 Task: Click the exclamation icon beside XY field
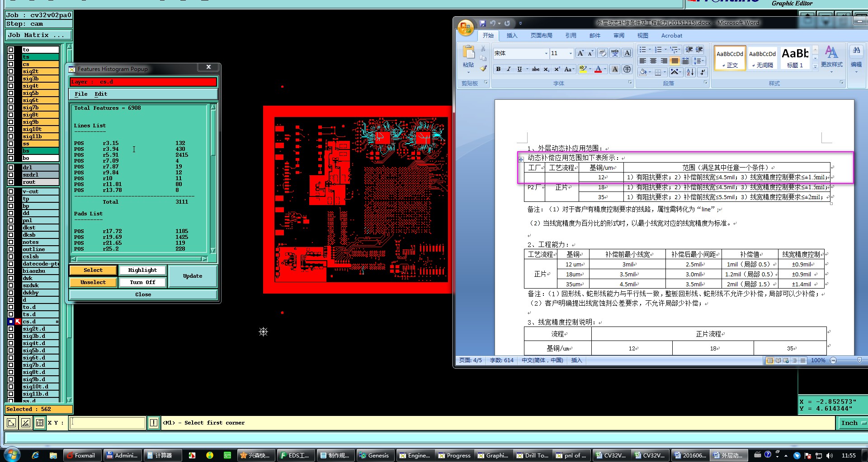[154, 423]
